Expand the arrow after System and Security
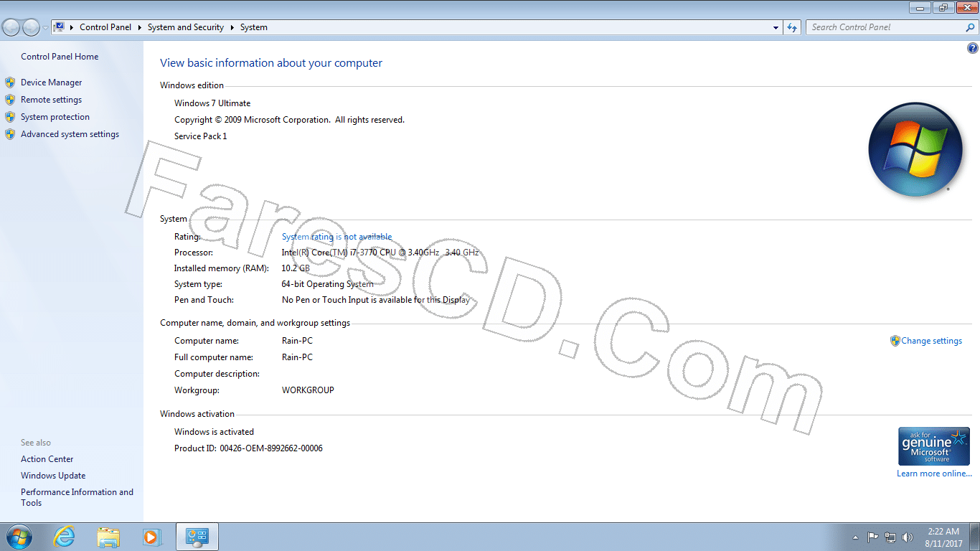The height and width of the screenshot is (551, 980). coord(232,27)
